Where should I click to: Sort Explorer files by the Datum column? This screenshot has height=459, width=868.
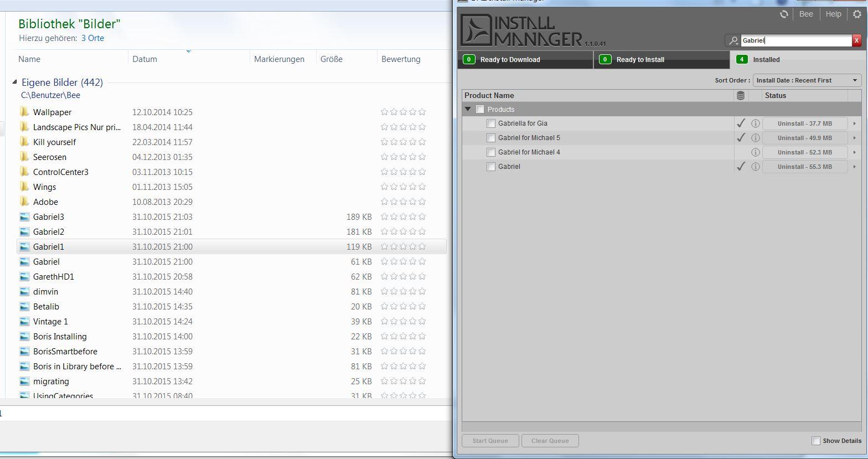coord(189,59)
